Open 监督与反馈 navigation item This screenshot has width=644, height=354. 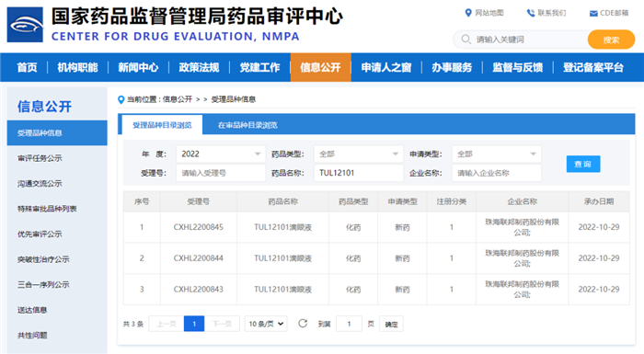click(517, 67)
